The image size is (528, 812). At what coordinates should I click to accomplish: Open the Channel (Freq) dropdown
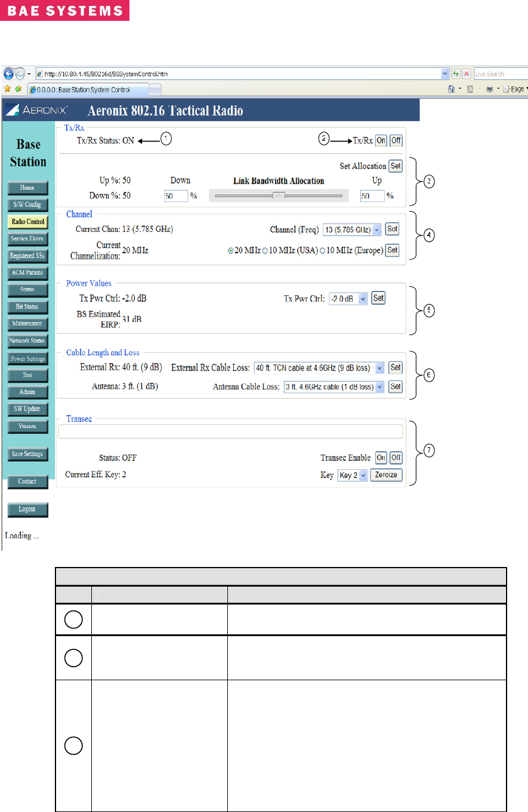click(x=351, y=230)
